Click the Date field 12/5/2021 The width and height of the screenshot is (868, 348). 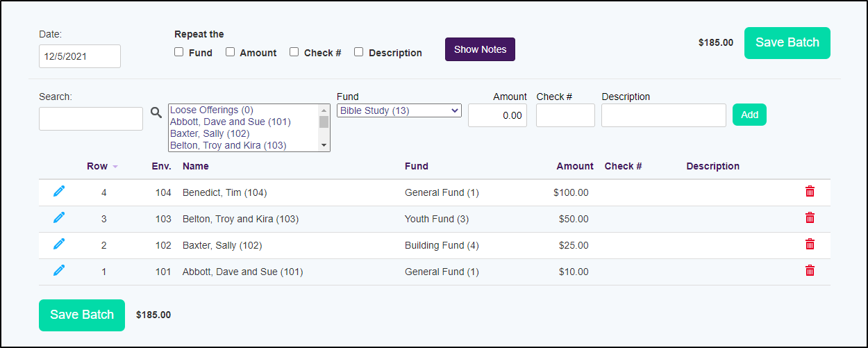(80, 56)
